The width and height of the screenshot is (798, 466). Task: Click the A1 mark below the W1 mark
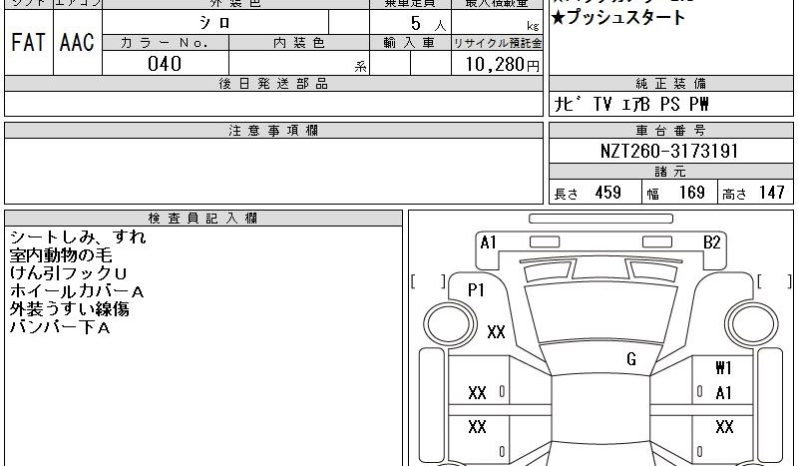coord(723,393)
